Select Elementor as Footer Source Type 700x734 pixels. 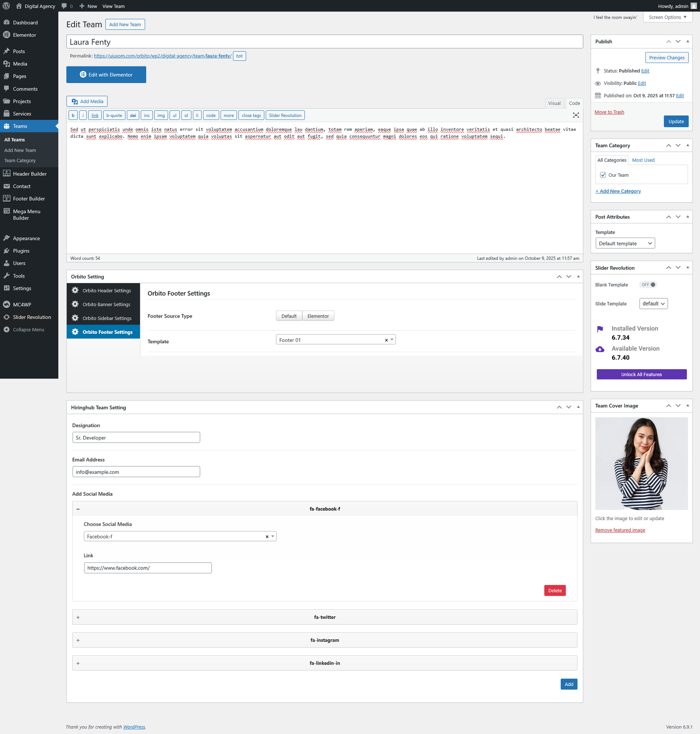318,316
